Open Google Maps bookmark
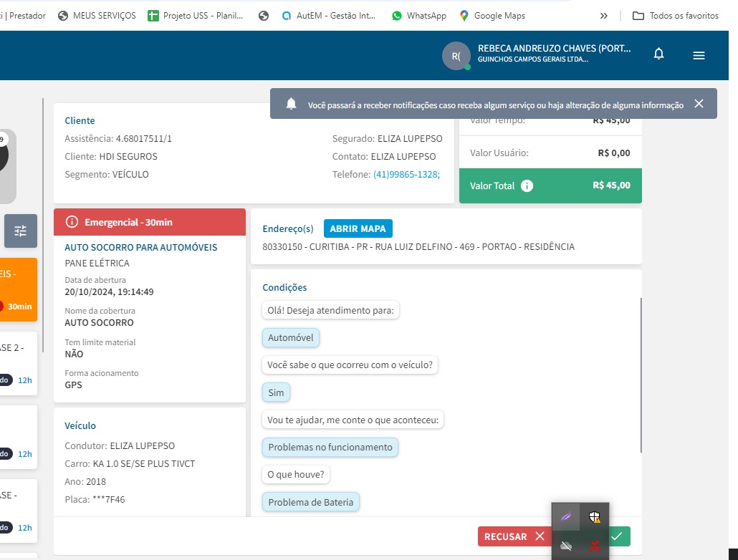738x560 pixels. tap(492, 16)
